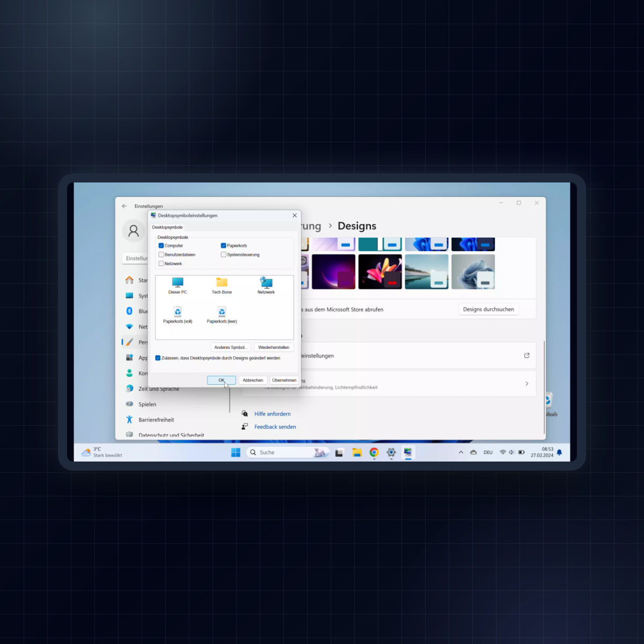The image size is (644, 644).
Task: Open the weather widget on the taskbar
Action: [102, 452]
